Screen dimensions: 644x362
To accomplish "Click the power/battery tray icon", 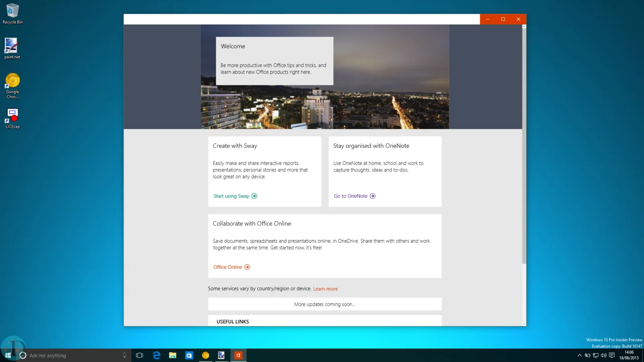I will coord(588,356).
